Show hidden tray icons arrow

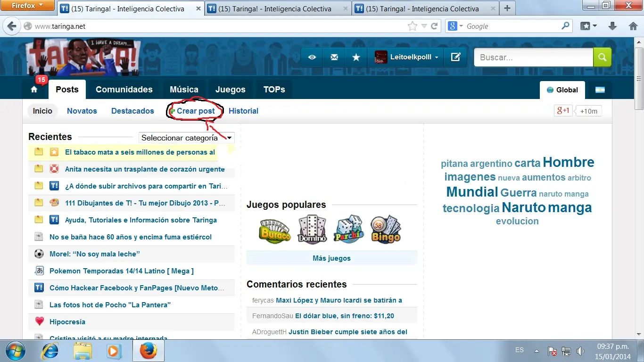click(537, 351)
